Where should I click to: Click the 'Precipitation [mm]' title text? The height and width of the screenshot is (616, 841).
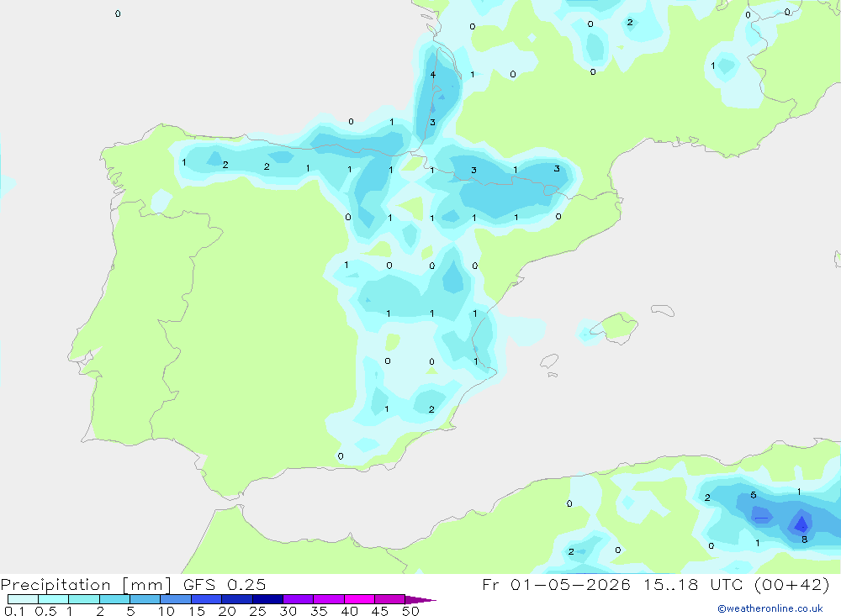[86, 584]
